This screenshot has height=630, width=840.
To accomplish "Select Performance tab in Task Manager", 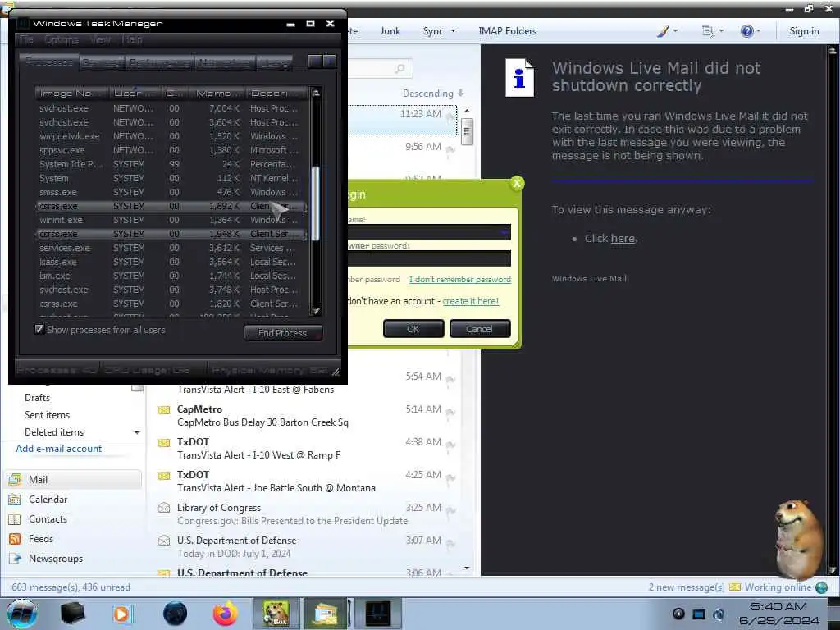I will coord(160,62).
